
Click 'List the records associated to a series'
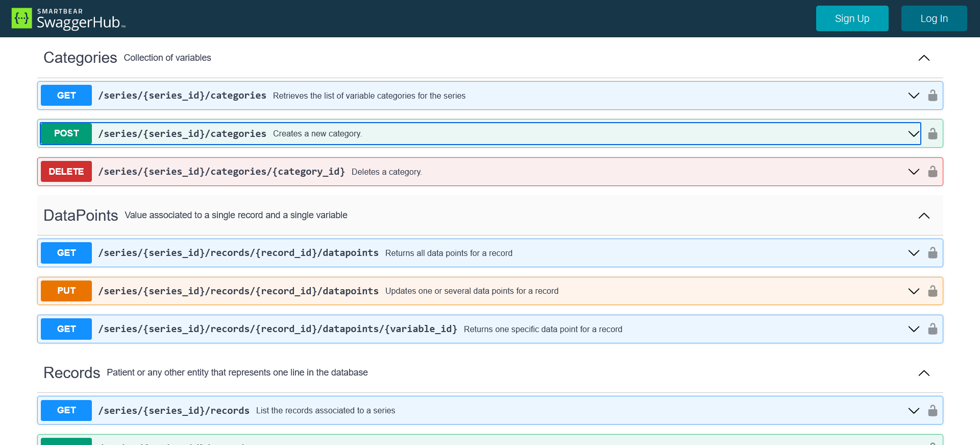(326, 410)
